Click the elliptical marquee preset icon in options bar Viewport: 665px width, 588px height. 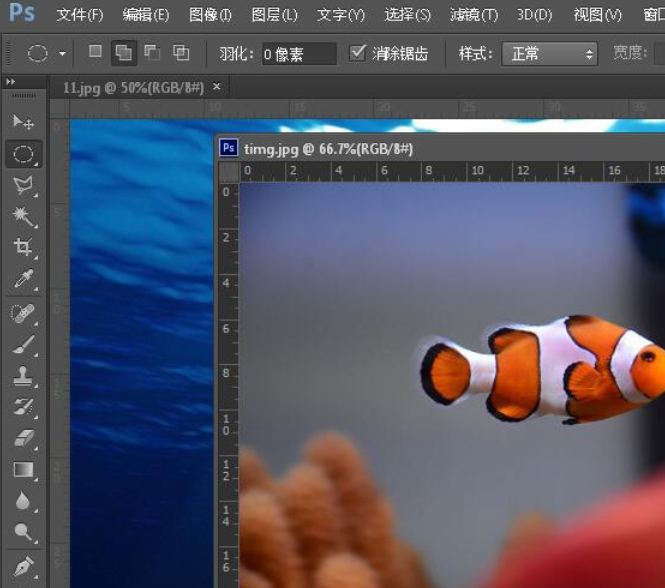tap(37, 54)
